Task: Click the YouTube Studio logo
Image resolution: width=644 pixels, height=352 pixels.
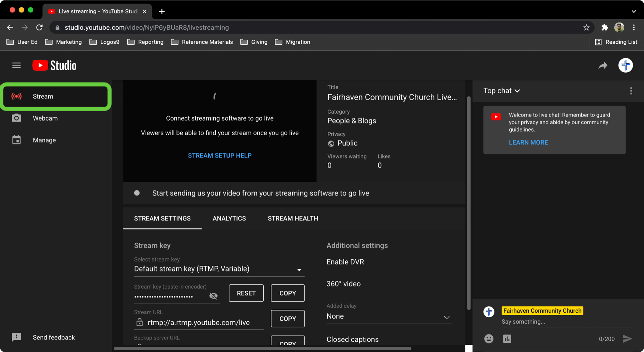Action: click(54, 65)
